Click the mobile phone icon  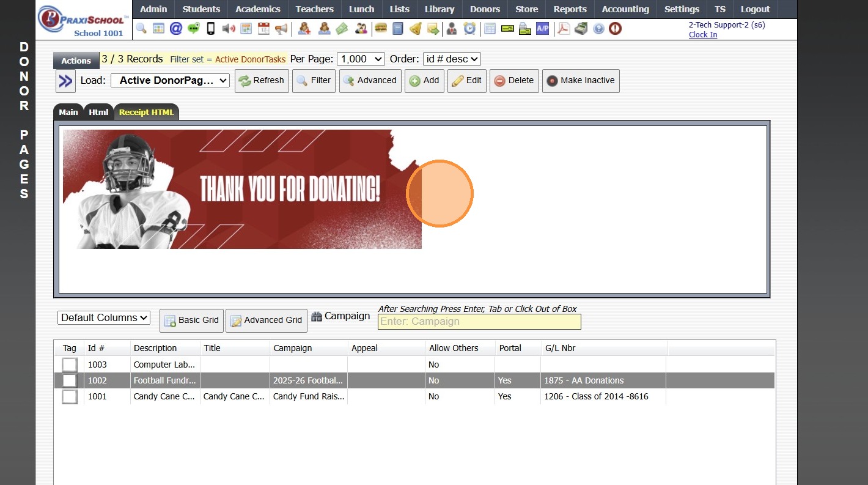click(x=211, y=28)
